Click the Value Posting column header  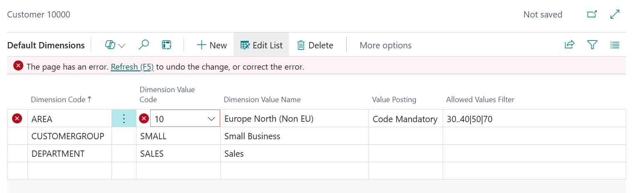tap(394, 100)
